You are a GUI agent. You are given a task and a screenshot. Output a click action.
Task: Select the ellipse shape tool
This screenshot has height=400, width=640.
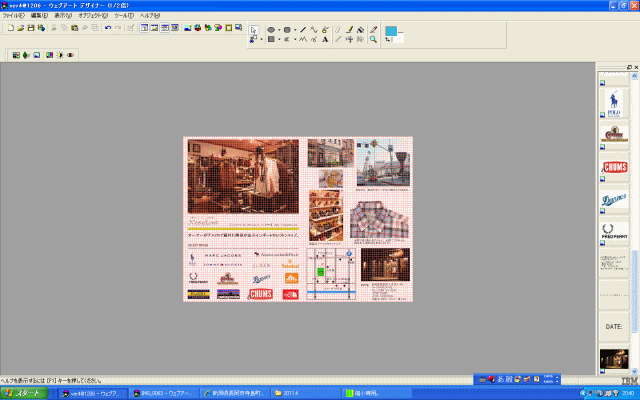[x=271, y=30]
